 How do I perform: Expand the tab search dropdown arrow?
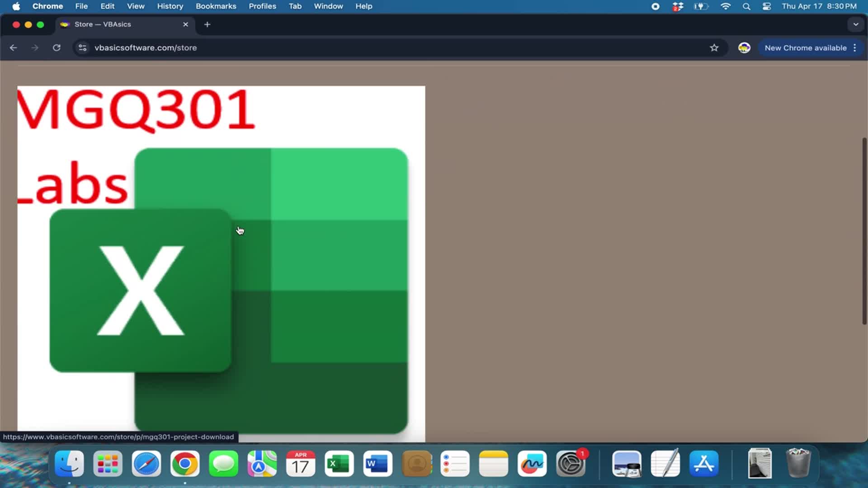coord(855,24)
